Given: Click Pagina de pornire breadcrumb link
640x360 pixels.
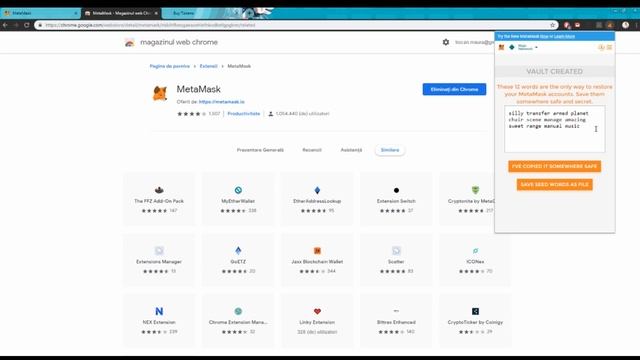Looking at the screenshot, I should 170,66.
